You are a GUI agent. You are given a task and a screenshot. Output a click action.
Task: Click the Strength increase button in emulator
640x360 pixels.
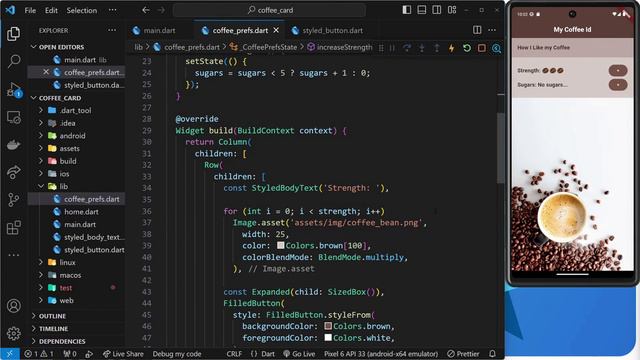click(x=618, y=70)
